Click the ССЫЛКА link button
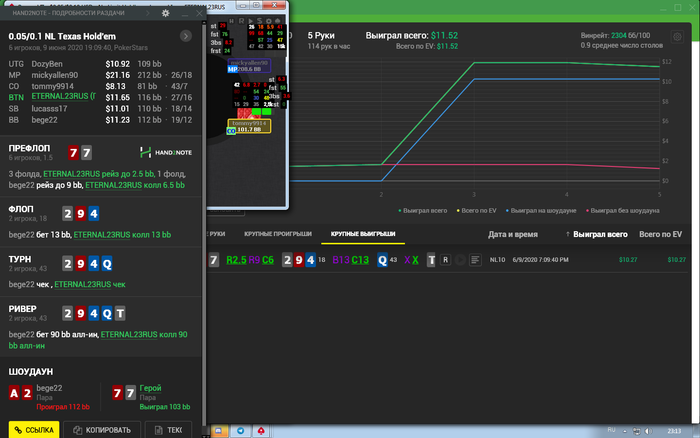This screenshot has height=438, width=700. (34, 430)
